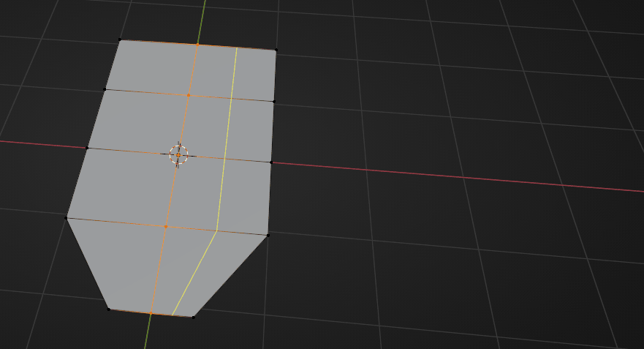Select the right vertex of the third row

click(271, 162)
